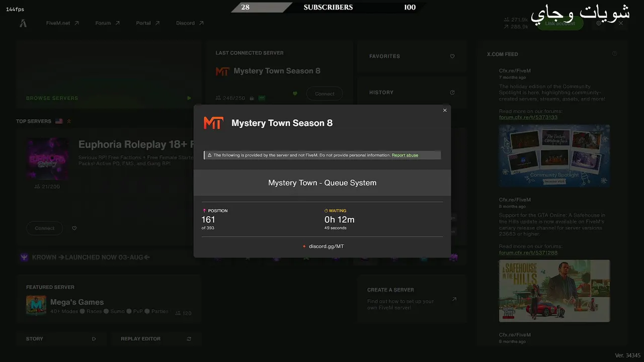Click the Create a Server arrow icon
This screenshot has width=644, height=362.
click(x=454, y=299)
